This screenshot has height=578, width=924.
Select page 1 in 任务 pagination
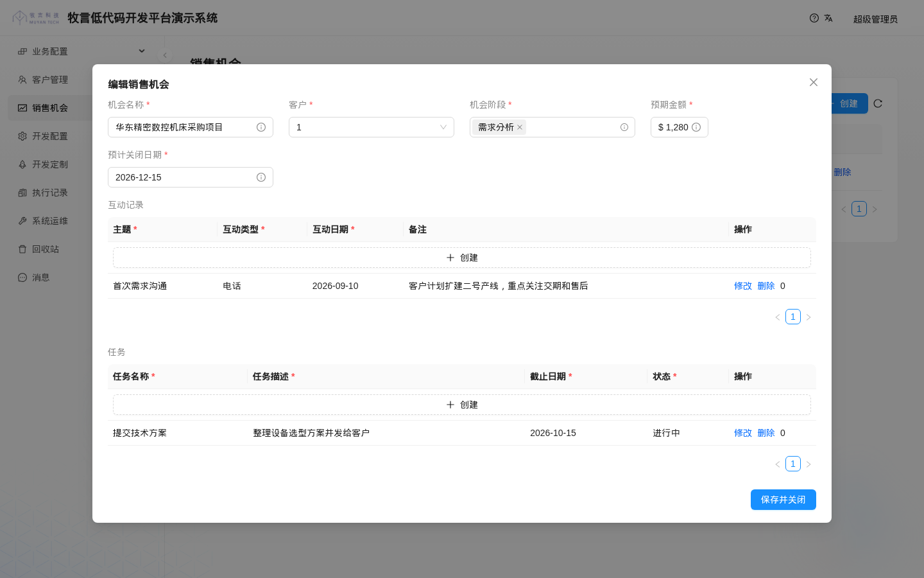[x=793, y=464]
